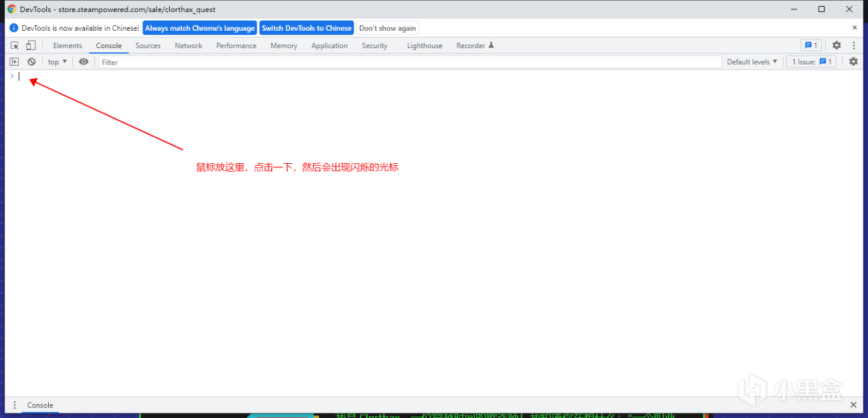Toggle the device toolbar icon

click(x=31, y=45)
